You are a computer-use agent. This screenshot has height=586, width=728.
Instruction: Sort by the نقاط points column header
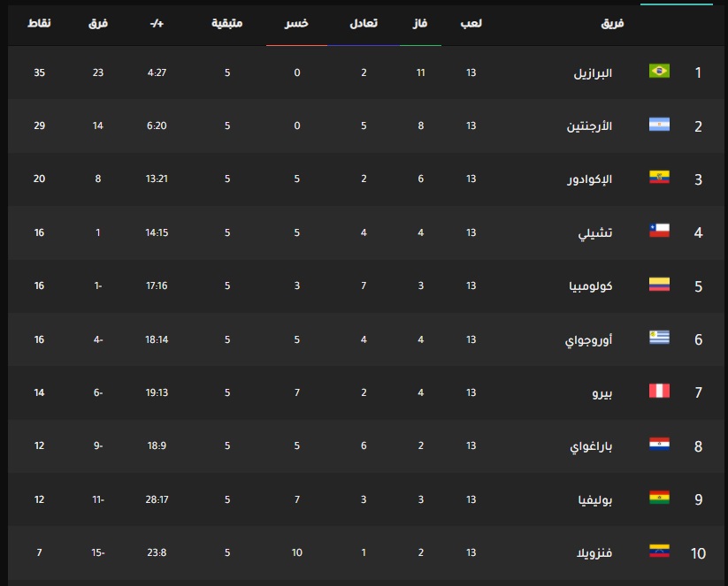click(39, 23)
